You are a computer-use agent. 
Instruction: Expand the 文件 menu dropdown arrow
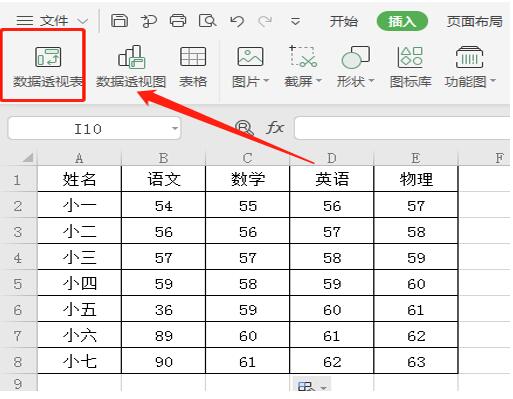[82, 22]
